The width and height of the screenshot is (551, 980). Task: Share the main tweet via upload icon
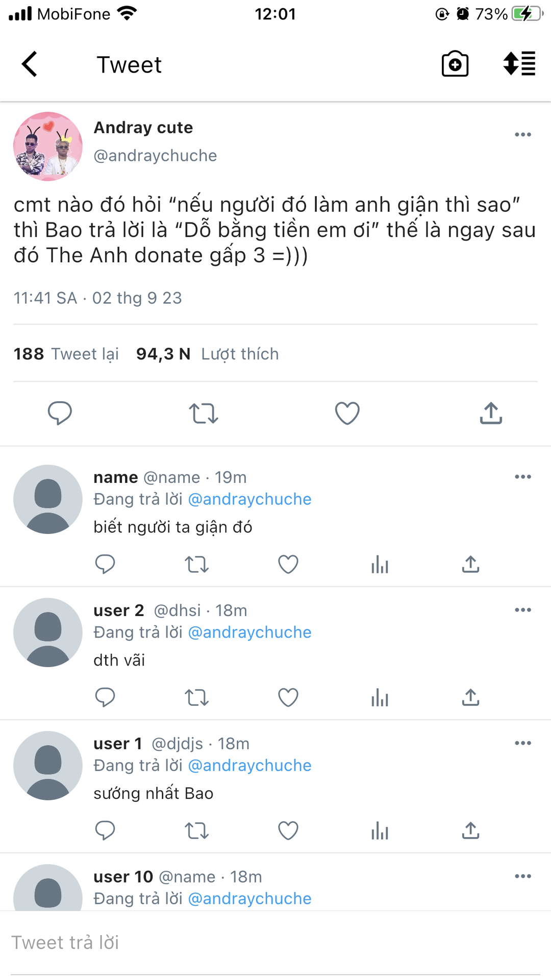click(x=491, y=413)
